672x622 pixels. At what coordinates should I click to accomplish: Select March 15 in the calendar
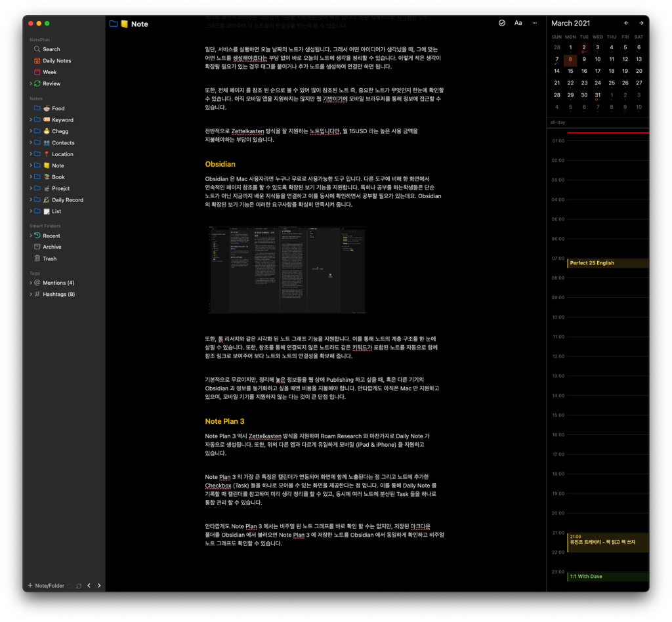point(570,71)
